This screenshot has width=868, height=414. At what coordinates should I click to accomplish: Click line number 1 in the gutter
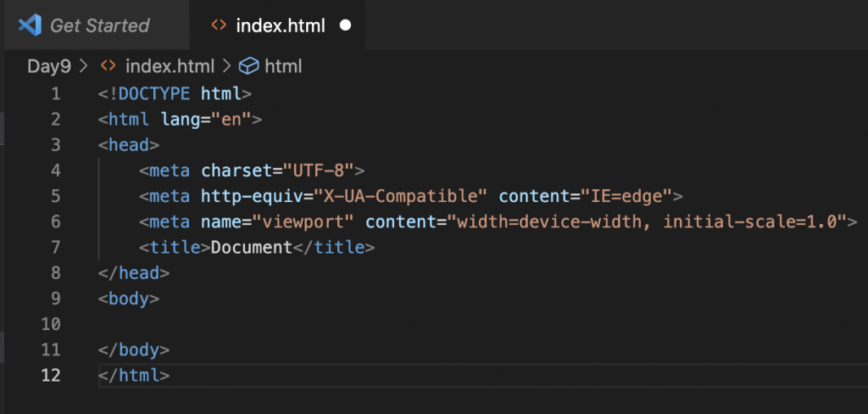(x=55, y=92)
